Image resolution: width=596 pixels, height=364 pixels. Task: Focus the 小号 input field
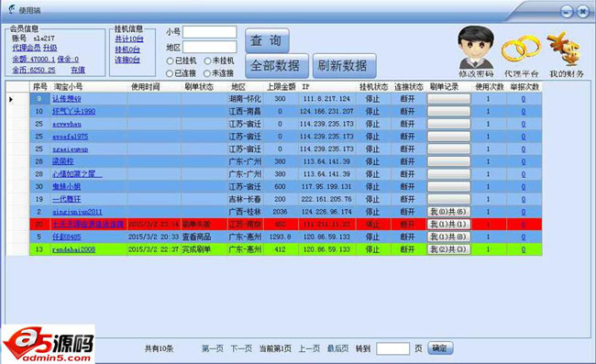(210, 32)
